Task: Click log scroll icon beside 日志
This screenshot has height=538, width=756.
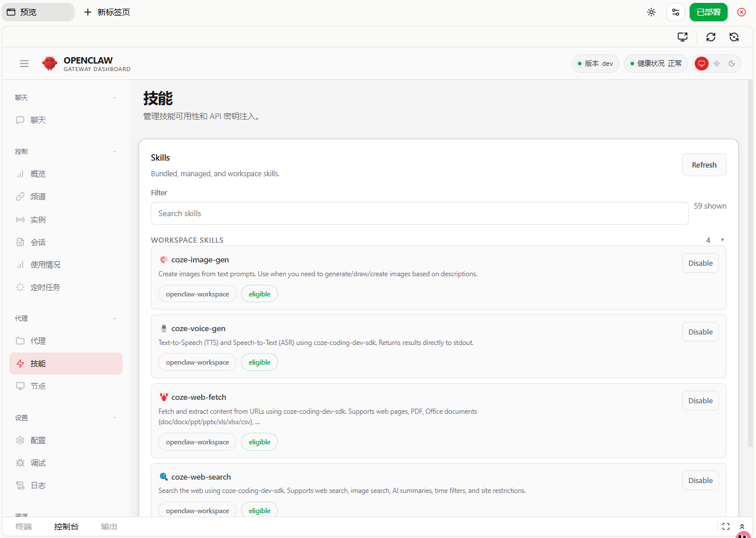Action: point(20,485)
